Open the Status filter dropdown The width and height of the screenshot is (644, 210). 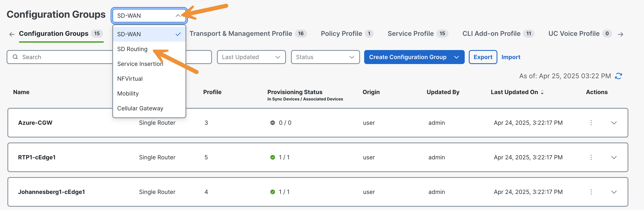(x=325, y=57)
